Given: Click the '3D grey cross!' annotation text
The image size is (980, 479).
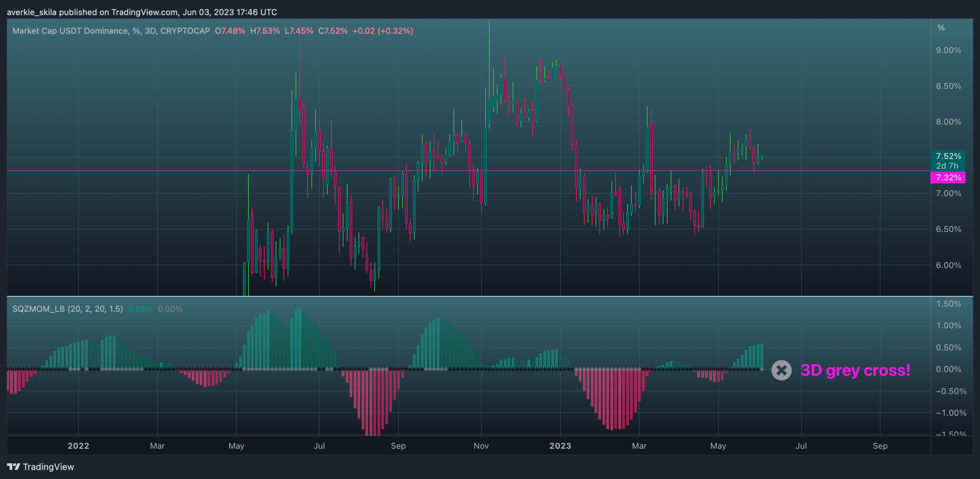Looking at the screenshot, I should tap(855, 370).
